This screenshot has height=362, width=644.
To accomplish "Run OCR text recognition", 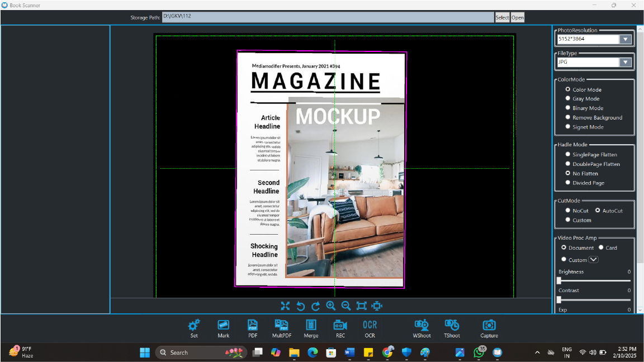I will click(x=370, y=325).
